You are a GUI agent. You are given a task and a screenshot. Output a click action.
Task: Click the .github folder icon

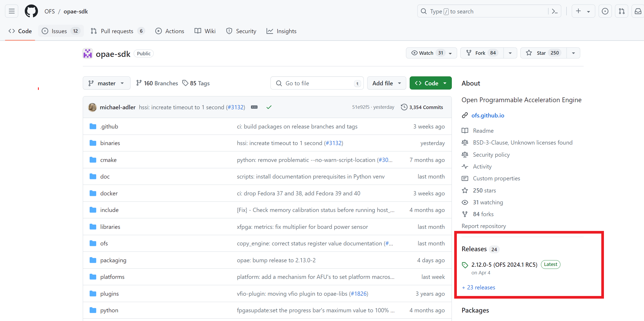coord(93,126)
